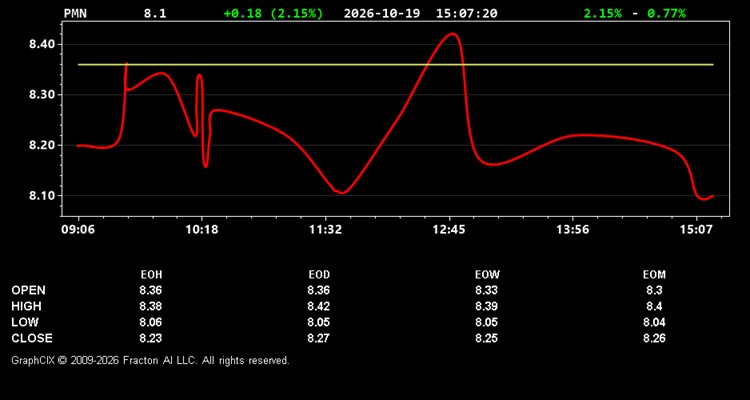The image size is (750, 400).
Task: Select the EOH column header
Action: tap(151, 275)
